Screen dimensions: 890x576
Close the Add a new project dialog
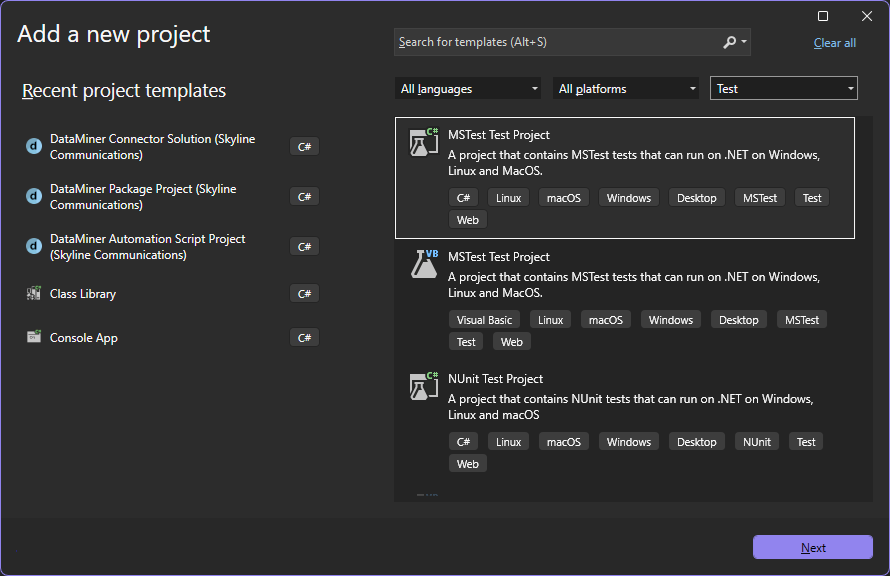[x=867, y=16]
